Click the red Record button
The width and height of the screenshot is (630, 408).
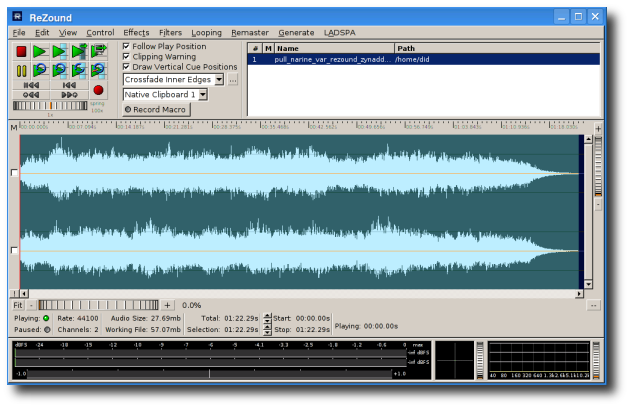pyautogui.click(x=98, y=90)
